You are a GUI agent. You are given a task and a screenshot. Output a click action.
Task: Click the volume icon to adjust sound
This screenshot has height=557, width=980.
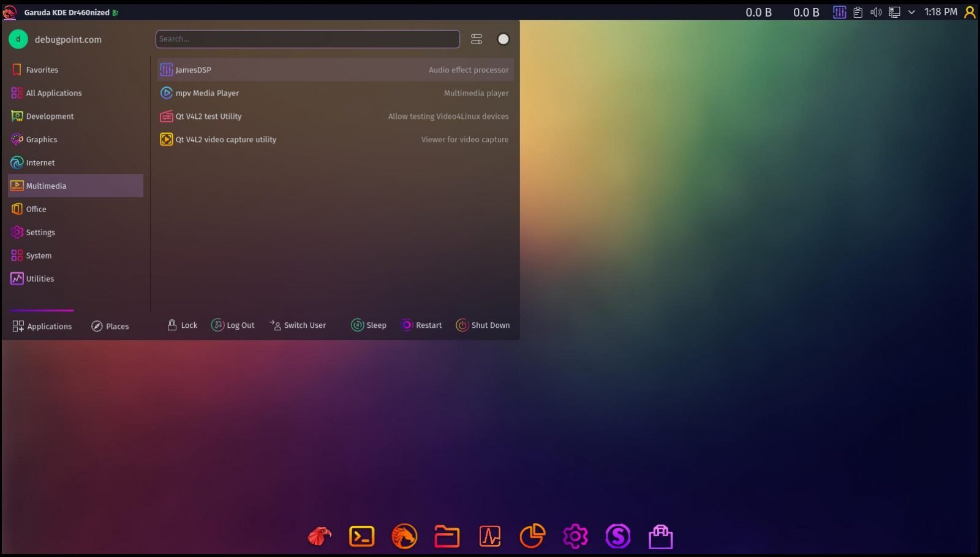coord(876,12)
